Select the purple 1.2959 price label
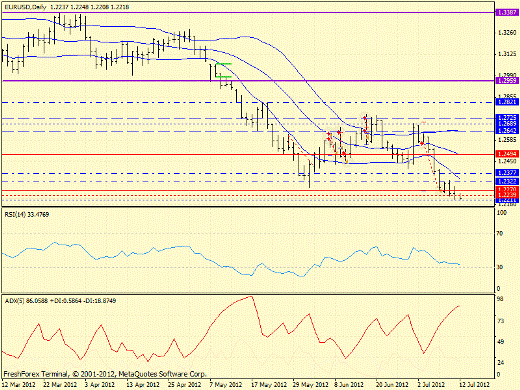 [507, 81]
